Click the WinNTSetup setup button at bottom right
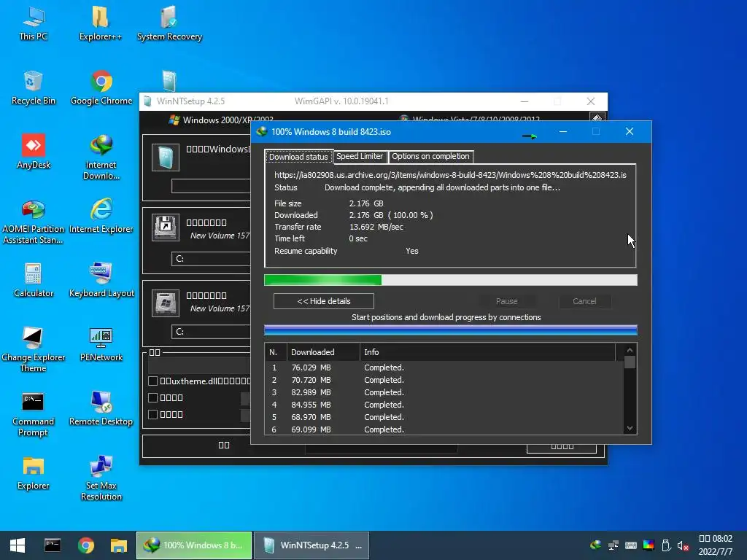747x560 pixels. (x=562, y=448)
